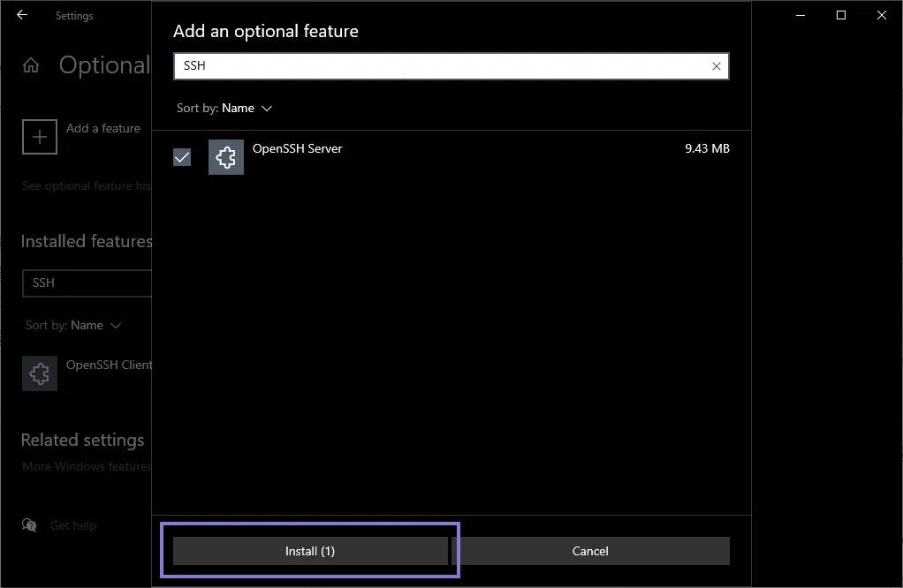This screenshot has height=588, width=903.
Task: Open the See optional feature history link
Action: (x=86, y=186)
